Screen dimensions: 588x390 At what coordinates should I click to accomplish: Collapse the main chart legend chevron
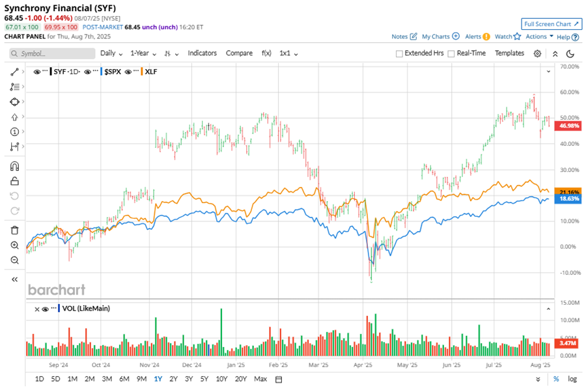tap(548, 72)
